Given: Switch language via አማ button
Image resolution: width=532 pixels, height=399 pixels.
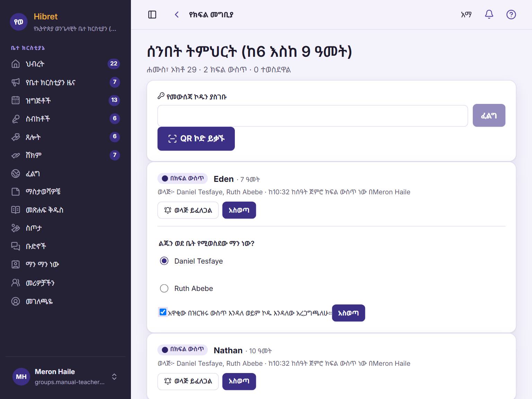Looking at the screenshot, I should click(466, 15).
